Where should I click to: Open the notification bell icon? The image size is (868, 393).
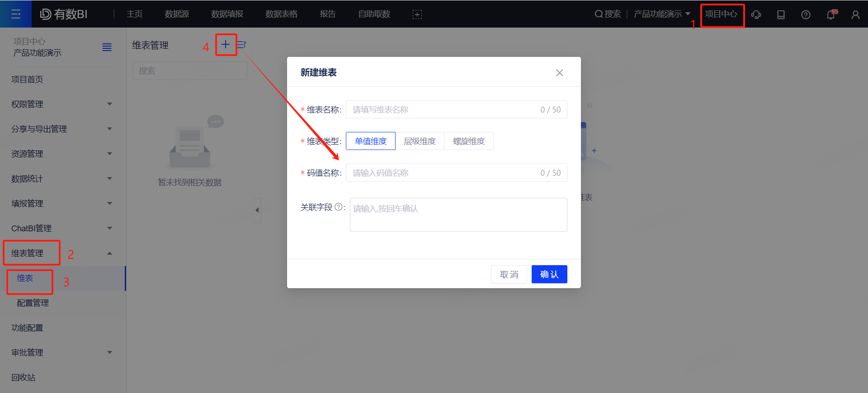pyautogui.click(x=830, y=14)
